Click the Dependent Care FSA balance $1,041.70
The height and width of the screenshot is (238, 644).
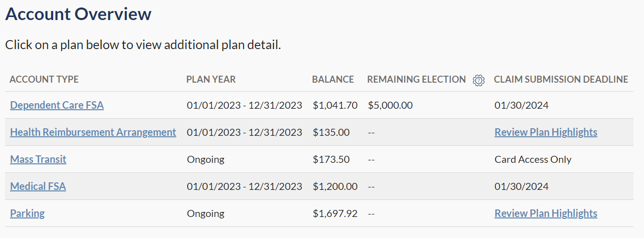335,105
